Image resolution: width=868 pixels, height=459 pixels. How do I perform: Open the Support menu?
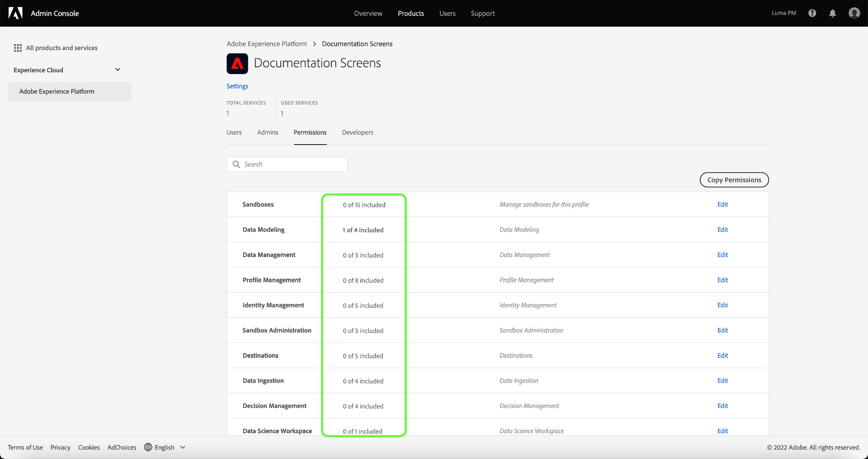pos(483,14)
